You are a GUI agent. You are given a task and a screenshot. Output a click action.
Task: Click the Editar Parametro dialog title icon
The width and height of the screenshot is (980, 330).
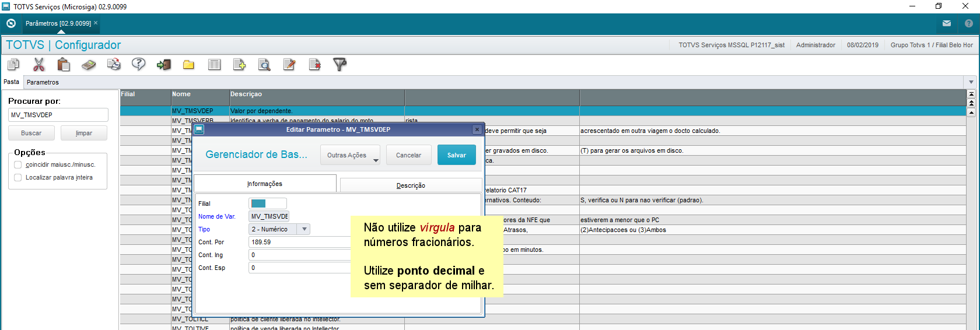[199, 129]
